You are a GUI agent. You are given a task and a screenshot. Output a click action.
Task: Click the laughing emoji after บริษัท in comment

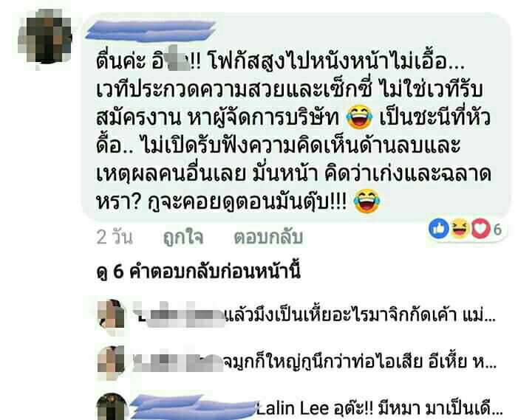click(359, 117)
